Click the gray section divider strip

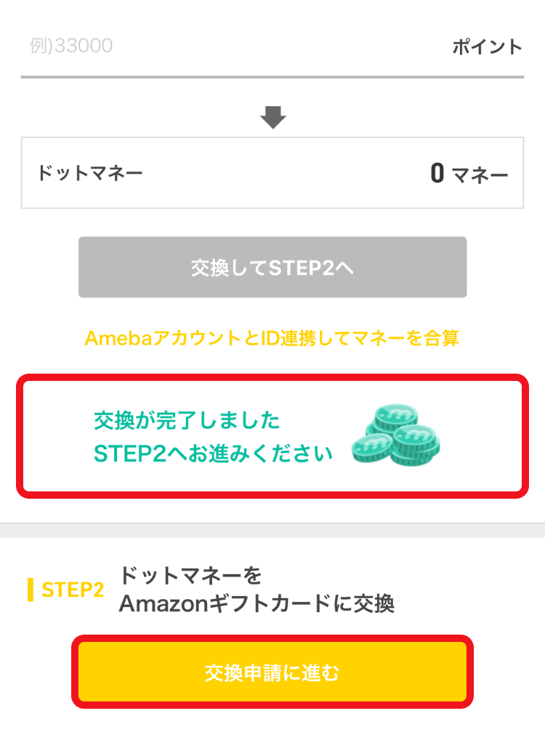coord(272,530)
